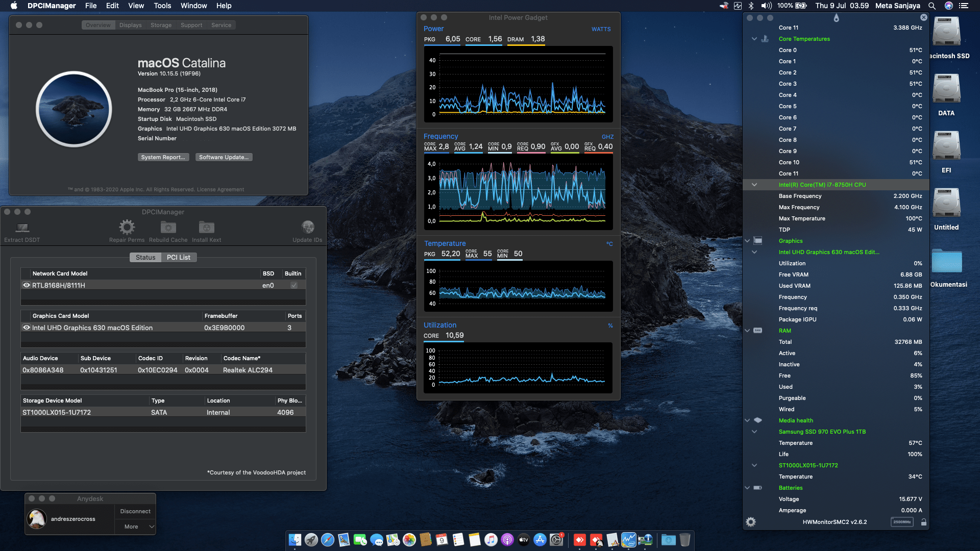Open Spotlight search in menu bar
Screen dimensions: 980x551
click(932, 6)
